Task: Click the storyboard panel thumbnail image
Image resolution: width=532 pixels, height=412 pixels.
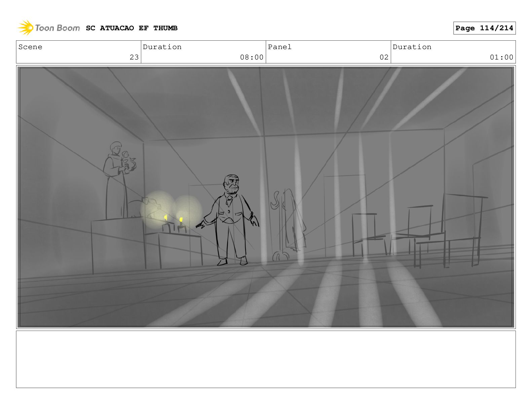Action: coord(266,197)
